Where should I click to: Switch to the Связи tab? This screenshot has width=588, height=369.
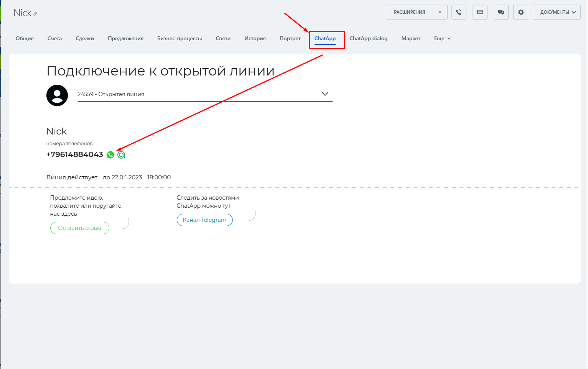223,39
